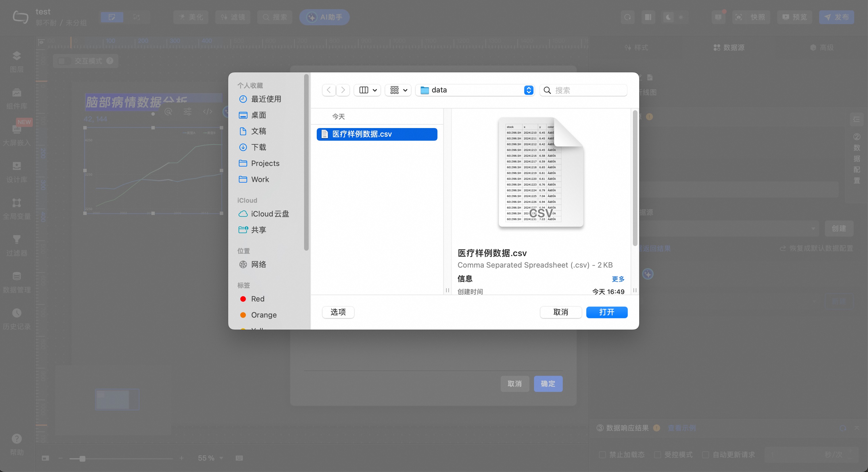Image resolution: width=868 pixels, height=472 pixels.
Task: Click the 更多 info link
Action: click(618, 279)
